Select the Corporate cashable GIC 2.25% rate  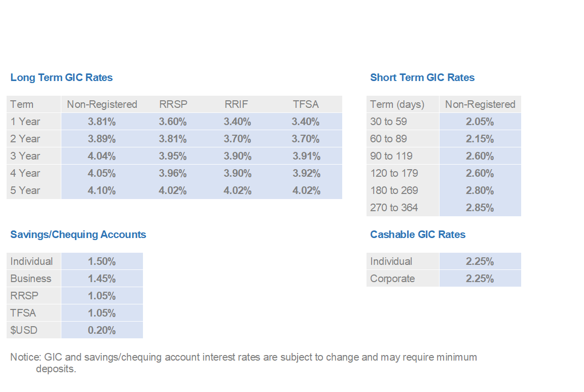pyautogui.click(x=480, y=279)
